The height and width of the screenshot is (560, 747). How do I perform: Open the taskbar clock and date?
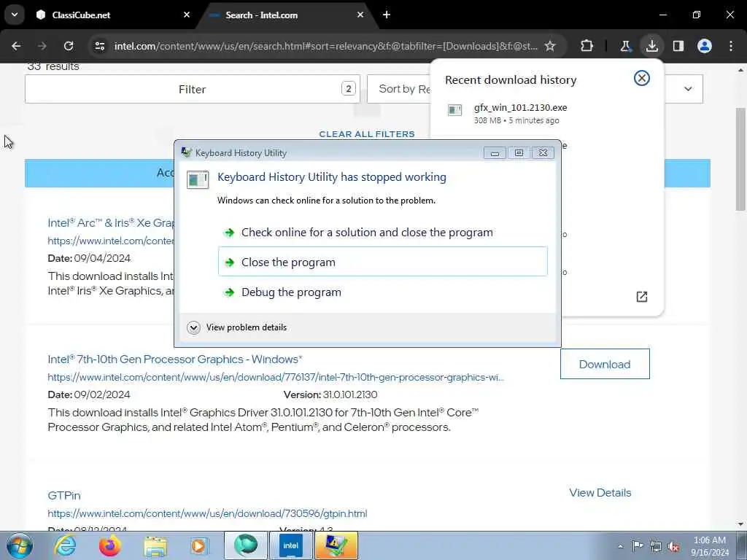pyautogui.click(x=710, y=546)
